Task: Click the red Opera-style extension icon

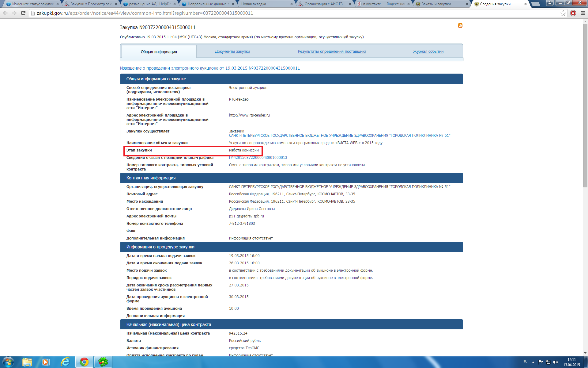Action: [x=573, y=13]
